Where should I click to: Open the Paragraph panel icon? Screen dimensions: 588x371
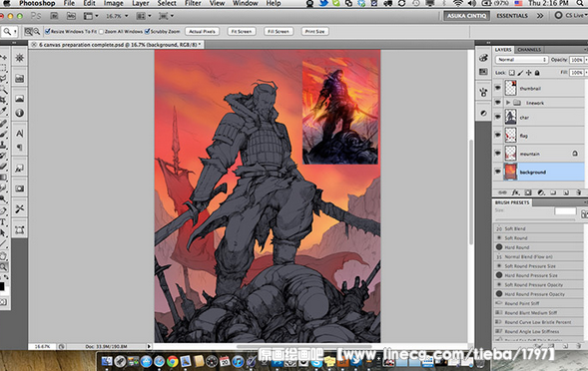coord(20,148)
